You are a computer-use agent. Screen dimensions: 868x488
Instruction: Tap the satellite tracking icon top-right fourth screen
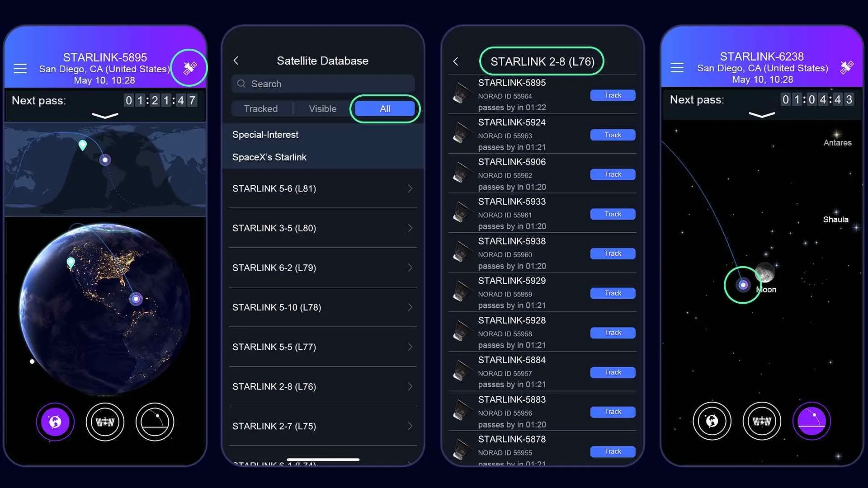847,67
